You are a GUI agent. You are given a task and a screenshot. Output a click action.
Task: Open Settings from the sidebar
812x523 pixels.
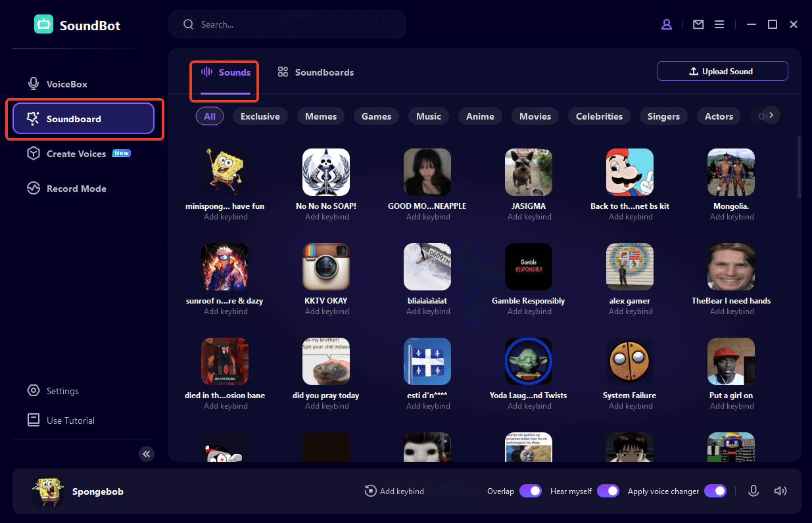pos(62,391)
